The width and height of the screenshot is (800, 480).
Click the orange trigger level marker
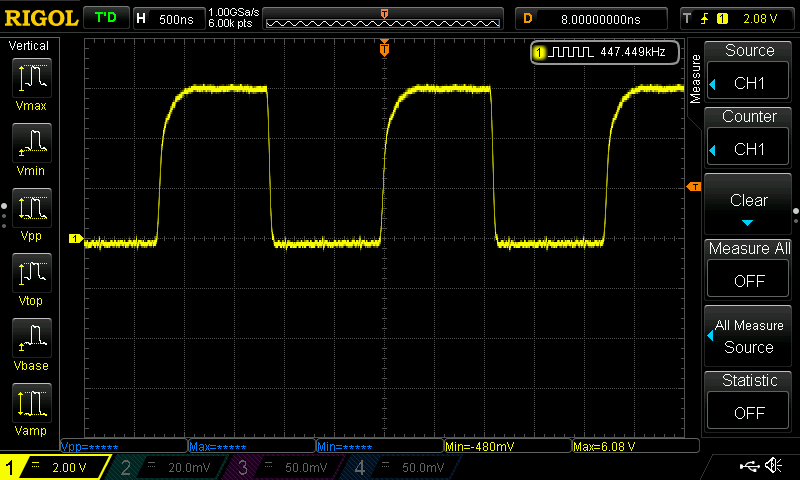point(693,187)
